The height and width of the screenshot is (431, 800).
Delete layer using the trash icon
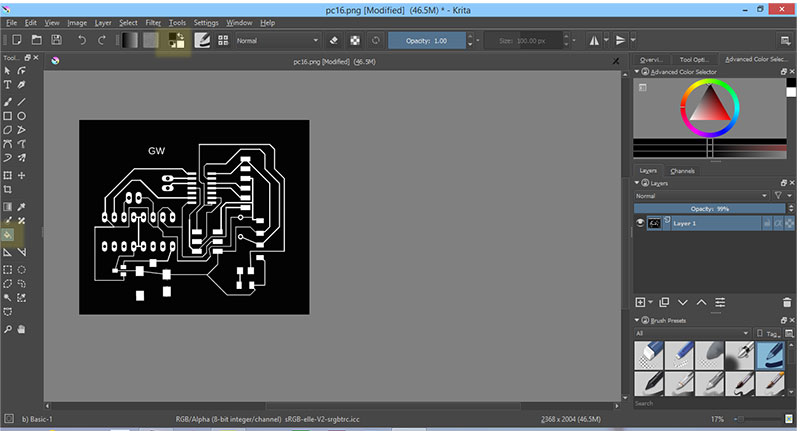tap(786, 301)
